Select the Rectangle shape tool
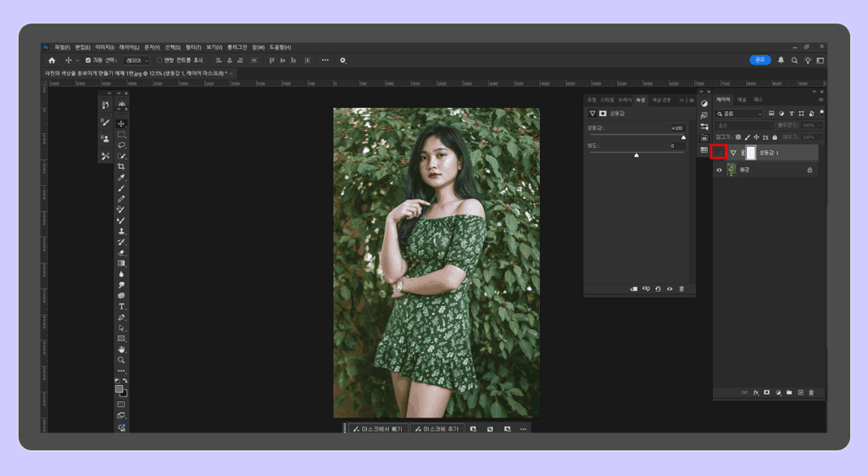 121,339
